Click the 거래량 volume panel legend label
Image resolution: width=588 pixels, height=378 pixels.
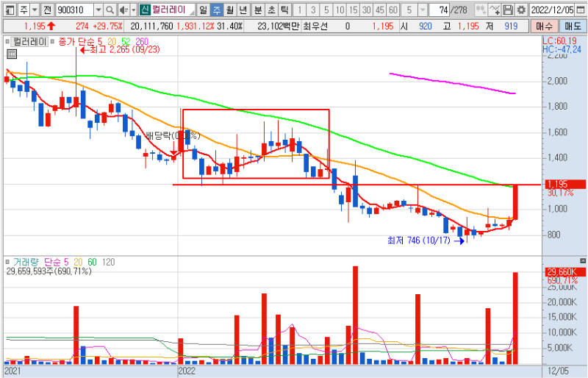(26, 262)
